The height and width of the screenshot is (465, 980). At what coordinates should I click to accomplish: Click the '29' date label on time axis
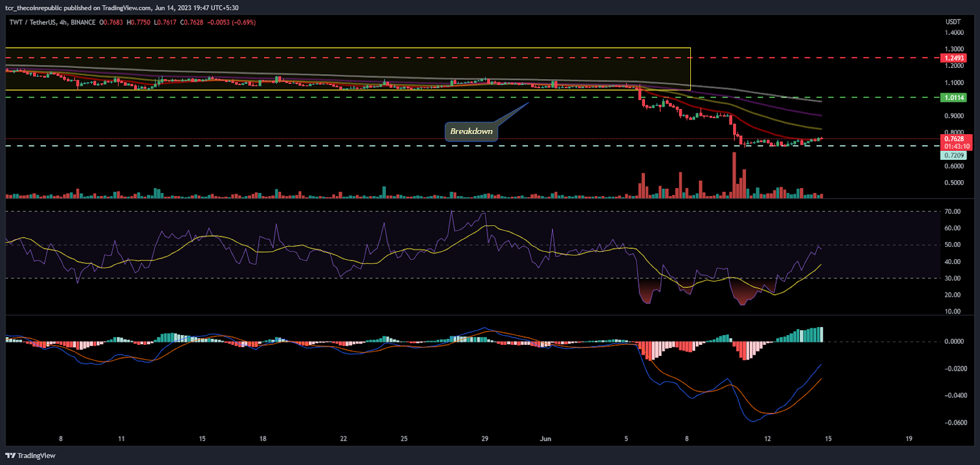pyautogui.click(x=485, y=439)
